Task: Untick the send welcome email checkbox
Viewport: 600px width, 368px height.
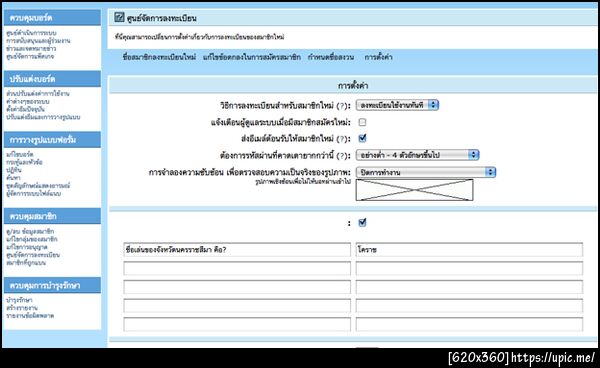Action: pyautogui.click(x=362, y=138)
